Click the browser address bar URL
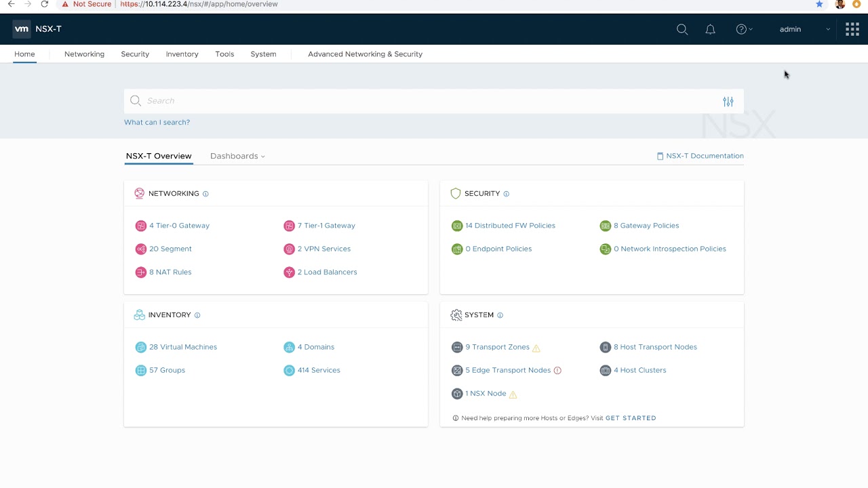 [x=199, y=4]
